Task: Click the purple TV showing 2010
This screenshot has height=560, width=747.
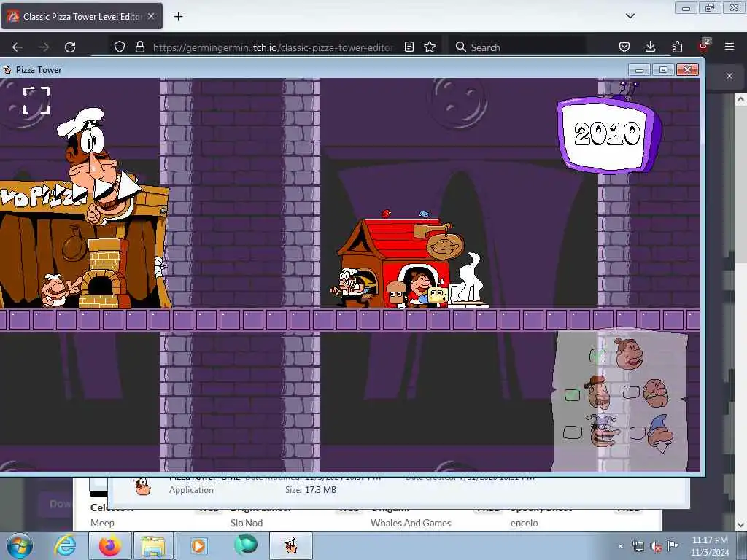Action: [609, 135]
